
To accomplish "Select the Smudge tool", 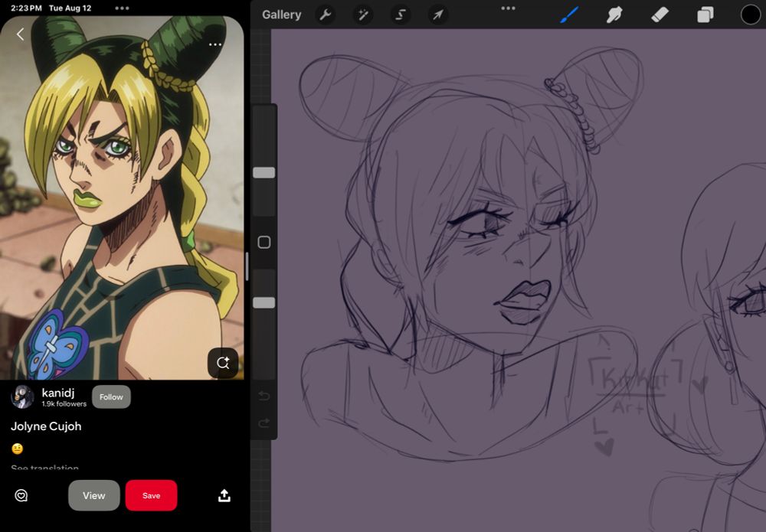I will 614,15.
